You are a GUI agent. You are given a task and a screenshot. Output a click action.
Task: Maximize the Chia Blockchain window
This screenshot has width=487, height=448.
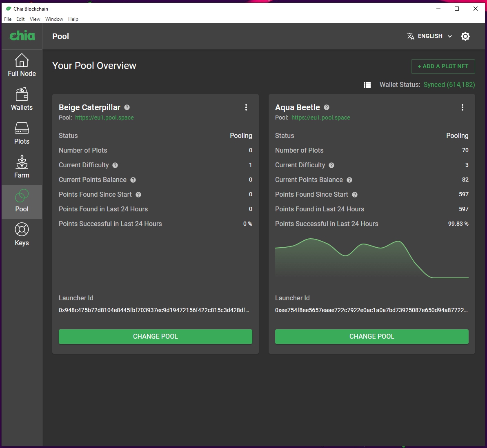(456, 9)
